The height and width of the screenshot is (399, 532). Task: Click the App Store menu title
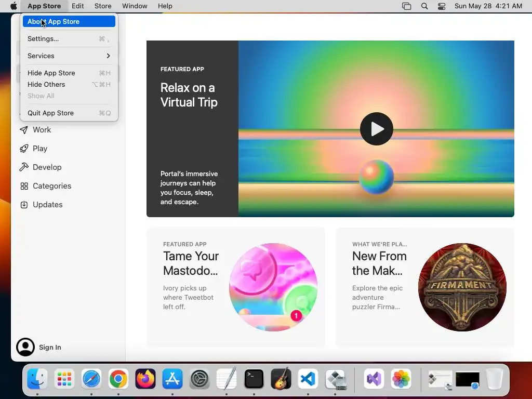(44, 6)
